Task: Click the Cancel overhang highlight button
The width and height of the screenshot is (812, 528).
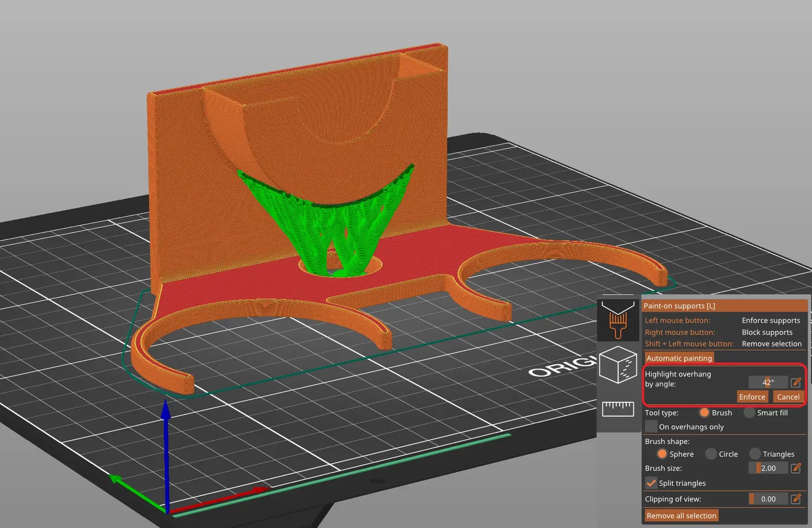Action: coord(788,397)
